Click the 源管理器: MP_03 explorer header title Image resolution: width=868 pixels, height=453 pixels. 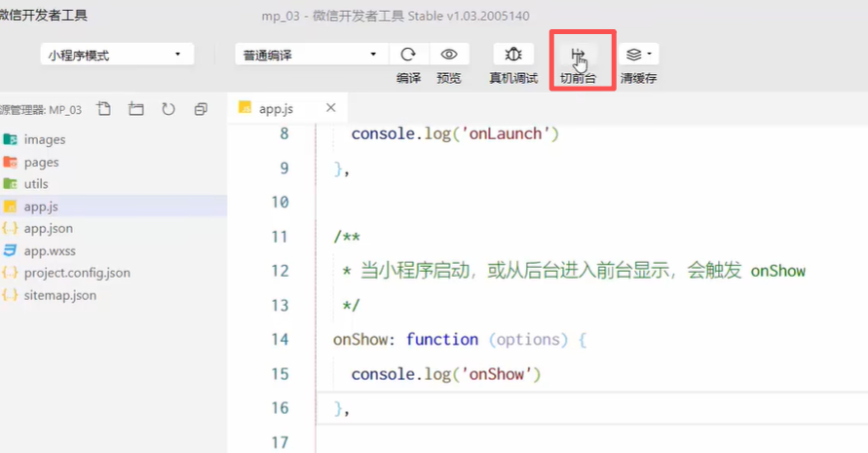[x=40, y=110]
